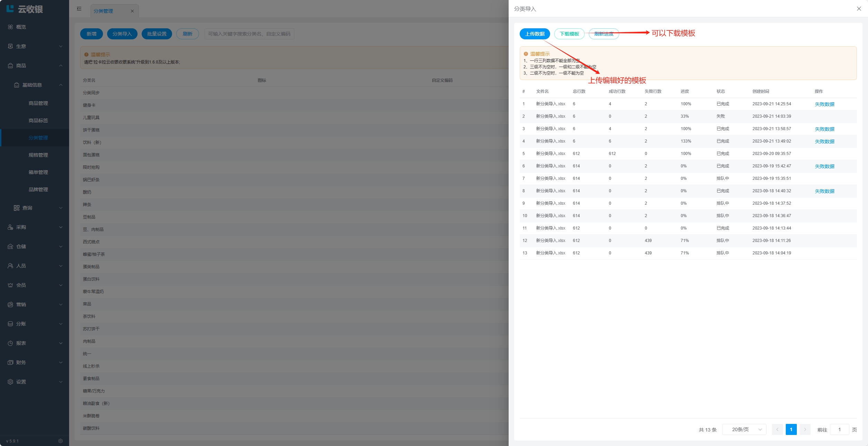Open 失败数据 link for row 1
This screenshot has width=868, height=446.
(824, 104)
